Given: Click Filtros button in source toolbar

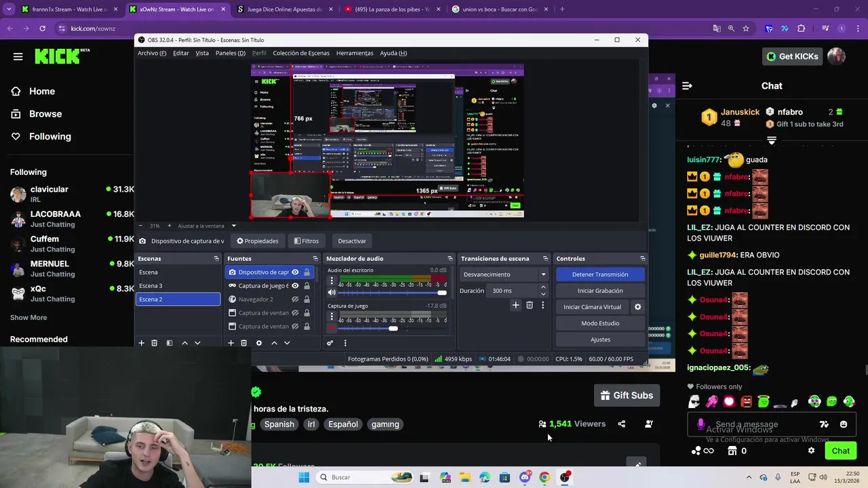Looking at the screenshot, I should click(307, 241).
